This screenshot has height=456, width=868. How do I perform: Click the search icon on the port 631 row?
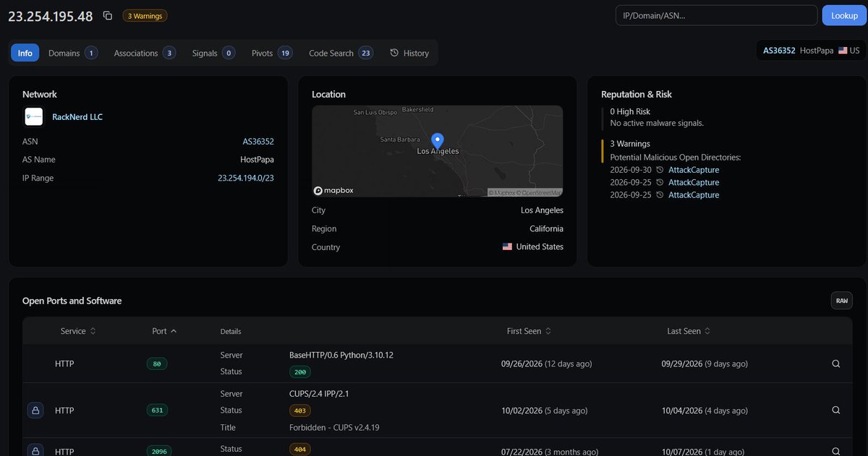(836, 410)
